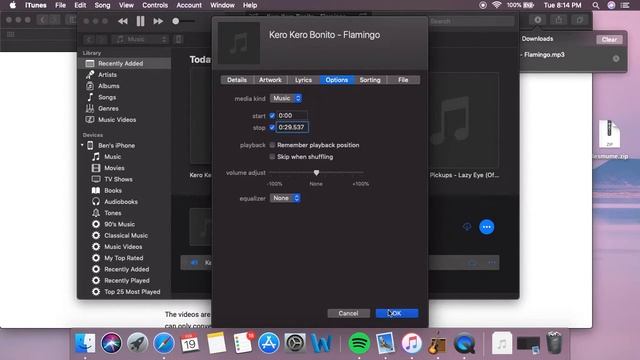This screenshot has width=640, height=360.
Task: Collapse the Ben's iPhone device tree
Action: (82, 145)
